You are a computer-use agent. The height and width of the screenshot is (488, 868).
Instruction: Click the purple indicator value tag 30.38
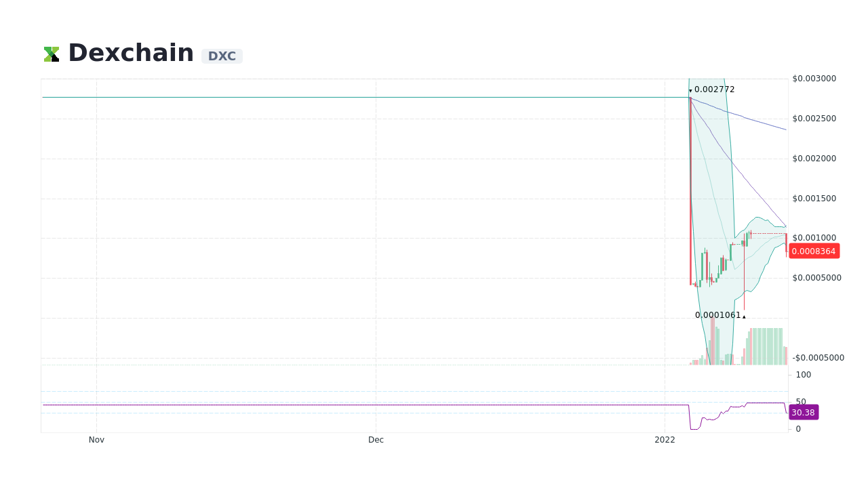click(803, 412)
